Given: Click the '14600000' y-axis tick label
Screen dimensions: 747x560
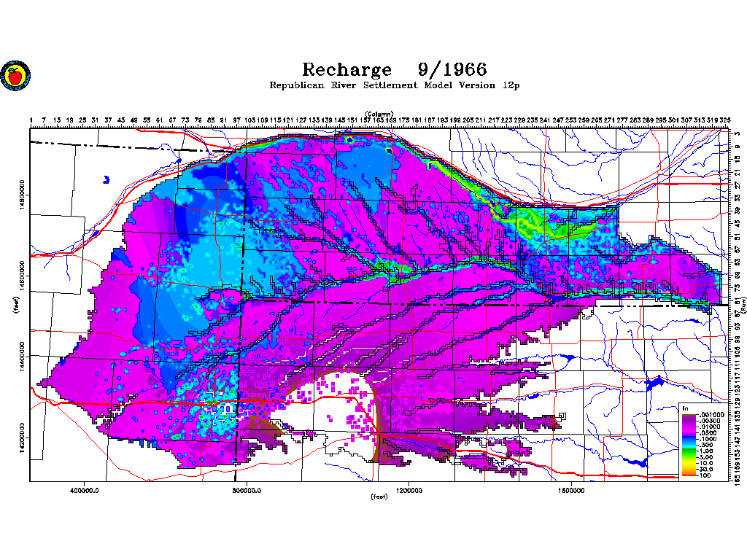Looking at the screenshot, I should coord(22,276).
